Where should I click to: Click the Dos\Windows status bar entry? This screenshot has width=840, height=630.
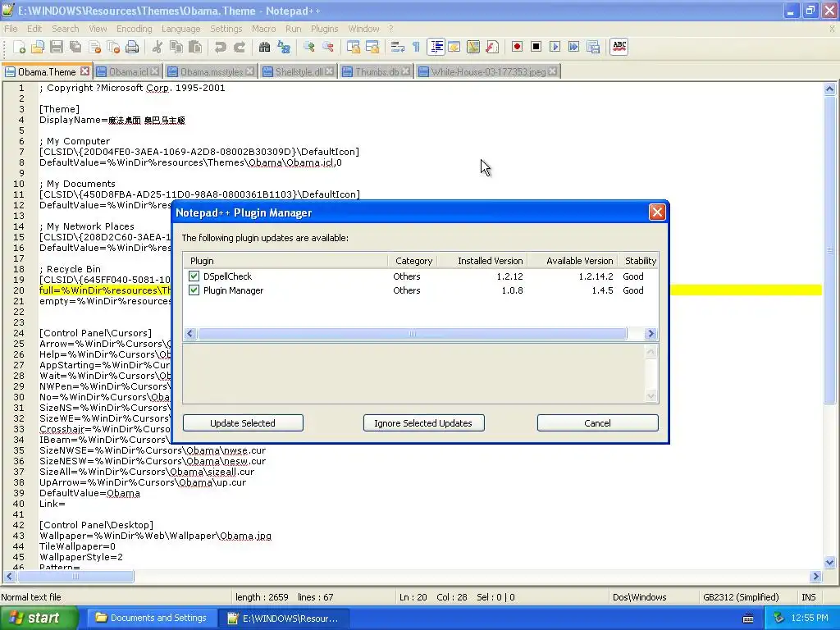point(640,597)
